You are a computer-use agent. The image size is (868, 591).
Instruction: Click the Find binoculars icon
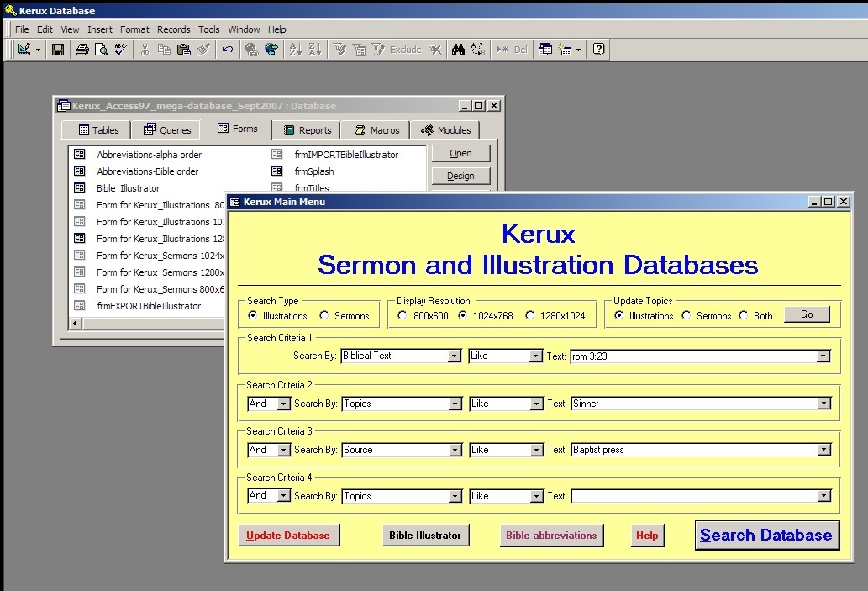[458, 50]
